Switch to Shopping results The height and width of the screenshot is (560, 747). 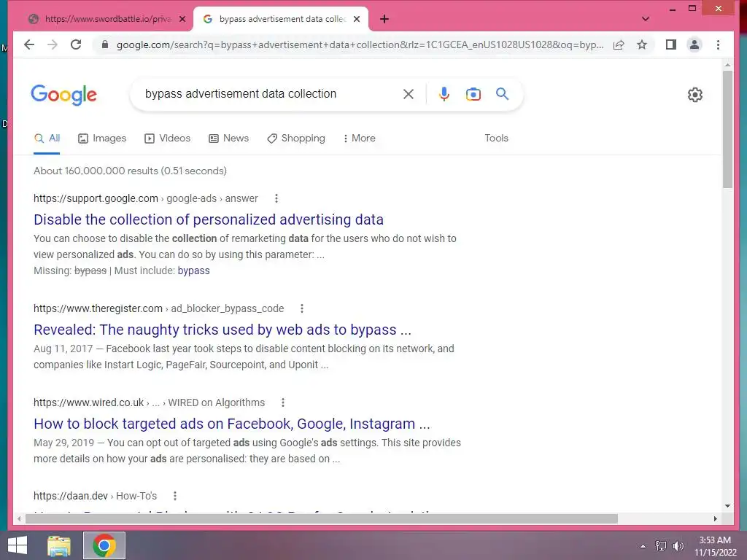coord(296,138)
